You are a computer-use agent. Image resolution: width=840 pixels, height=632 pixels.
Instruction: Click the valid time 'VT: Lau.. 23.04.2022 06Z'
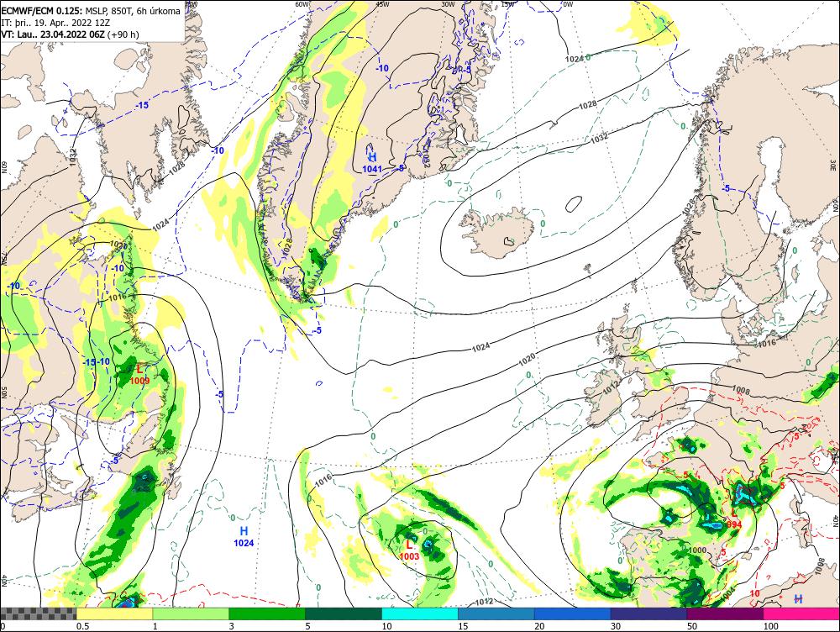point(53,34)
